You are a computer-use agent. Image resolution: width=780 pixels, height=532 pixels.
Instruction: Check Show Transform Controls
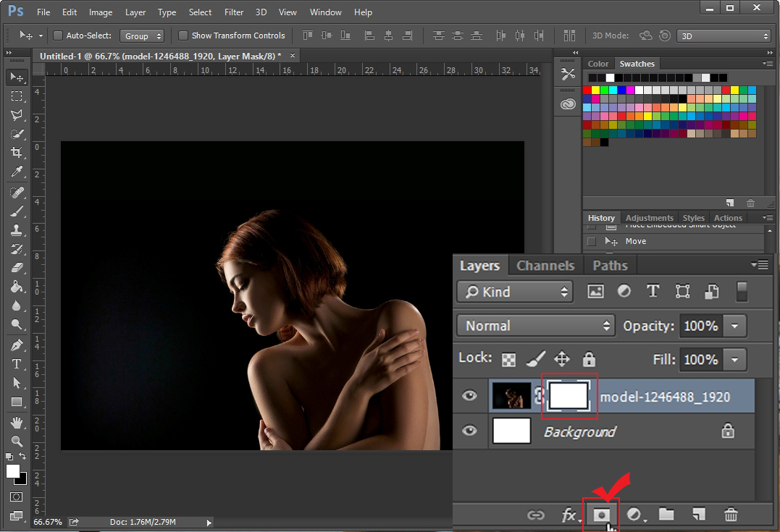coord(183,35)
